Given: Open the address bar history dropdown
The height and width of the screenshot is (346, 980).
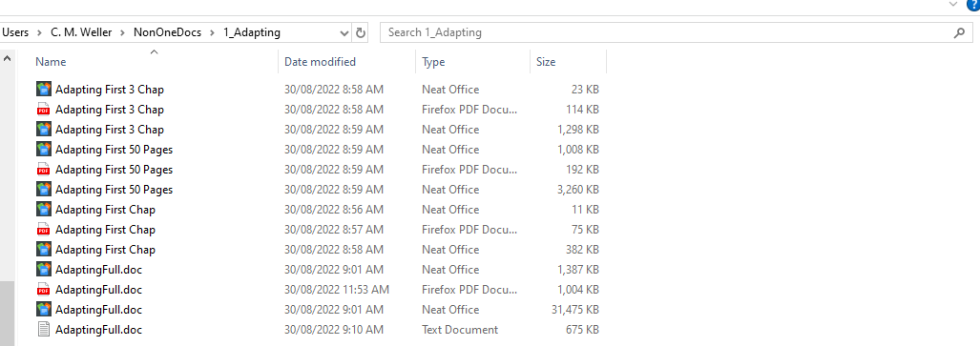Looking at the screenshot, I should tap(344, 32).
